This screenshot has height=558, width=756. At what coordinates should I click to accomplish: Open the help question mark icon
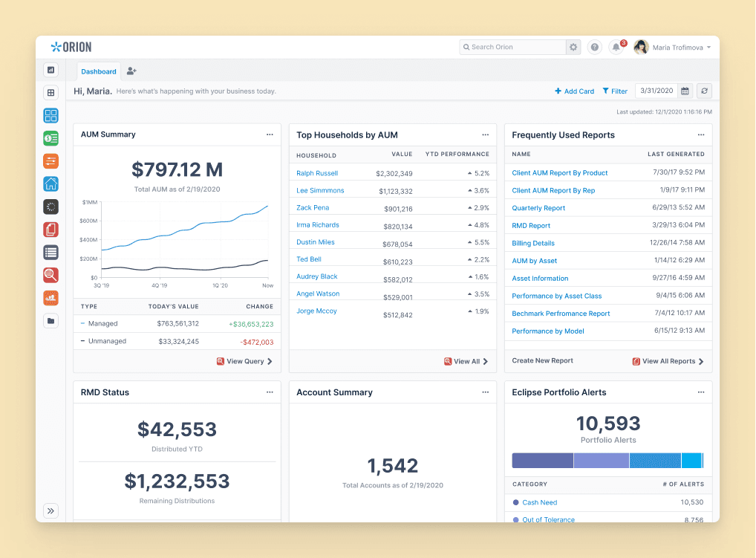(595, 48)
